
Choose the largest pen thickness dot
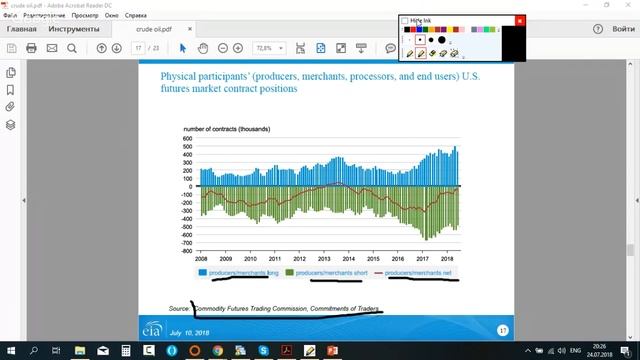(442, 40)
